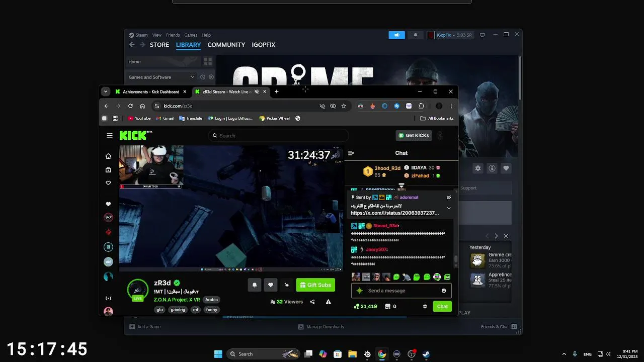Open Chrome three-dot menu
644x362 pixels.
[x=451, y=106]
